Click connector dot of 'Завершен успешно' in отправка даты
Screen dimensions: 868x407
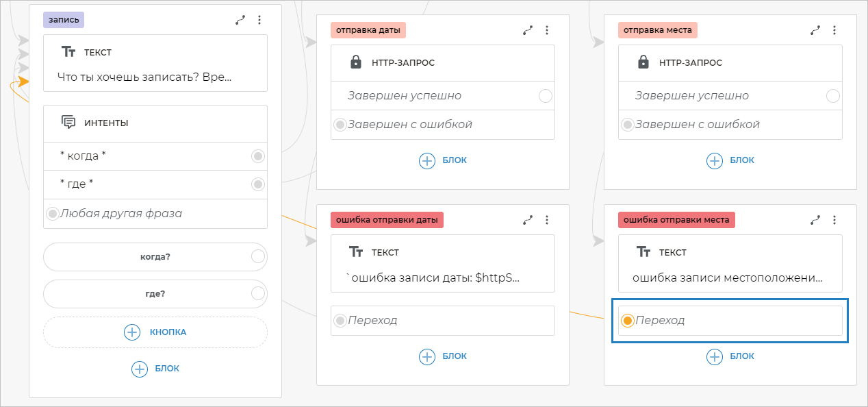point(546,96)
